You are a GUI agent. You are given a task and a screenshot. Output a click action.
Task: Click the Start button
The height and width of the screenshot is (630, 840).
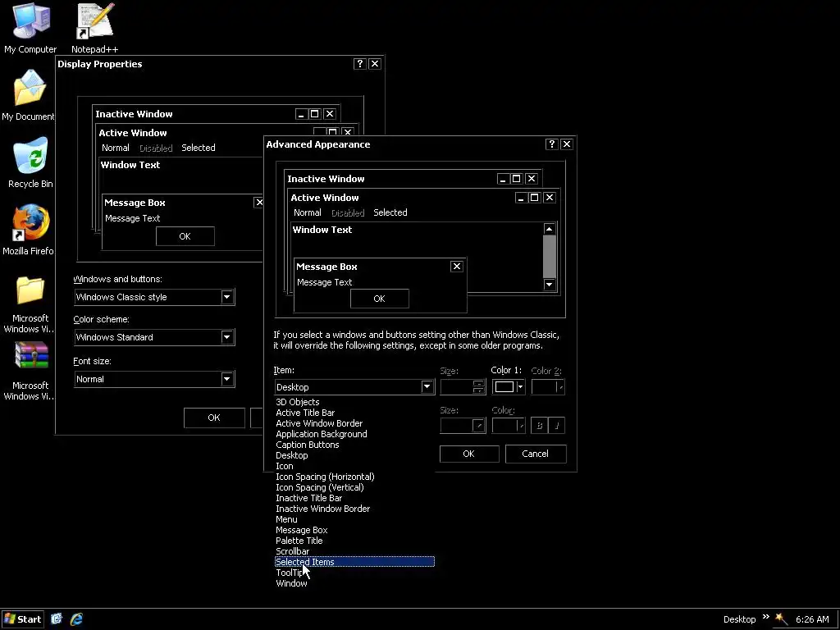(22, 619)
